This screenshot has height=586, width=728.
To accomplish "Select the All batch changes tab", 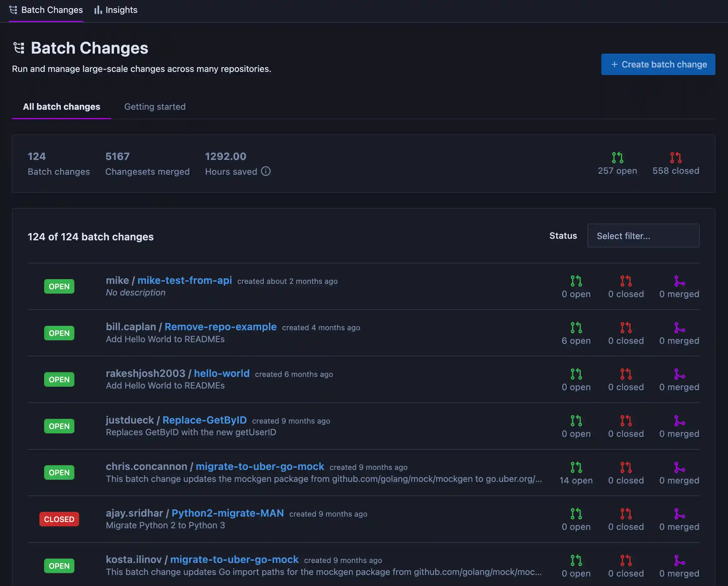I will (x=61, y=107).
